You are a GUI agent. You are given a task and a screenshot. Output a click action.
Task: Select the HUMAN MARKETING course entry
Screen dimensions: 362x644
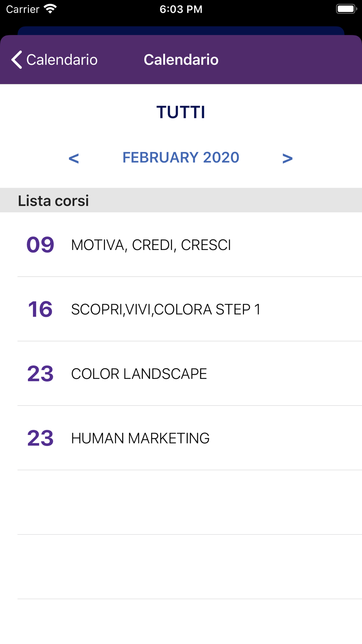[x=140, y=439]
